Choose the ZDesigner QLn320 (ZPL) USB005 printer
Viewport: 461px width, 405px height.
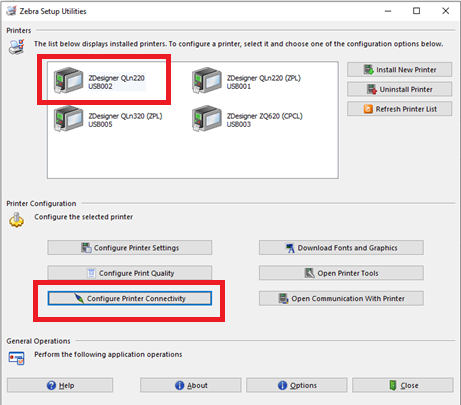pos(108,119)
